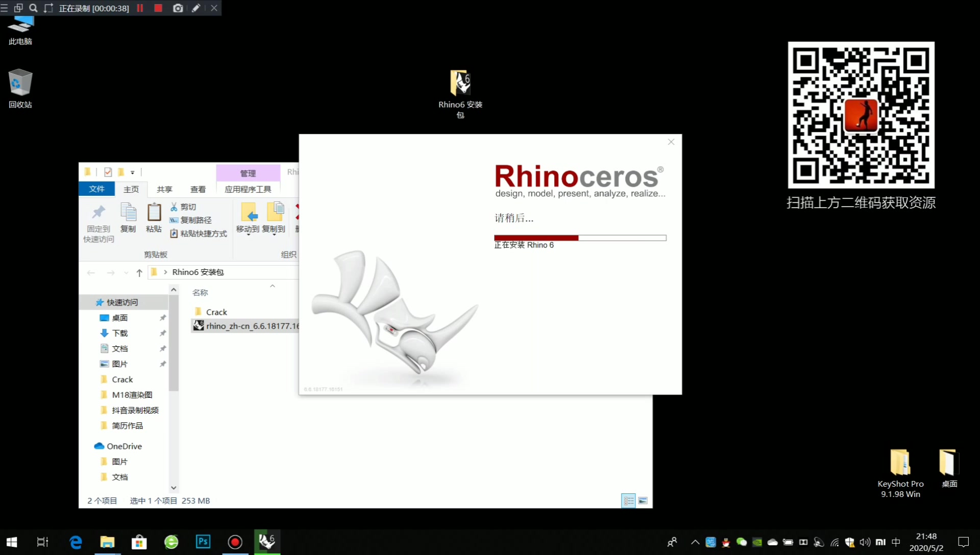Switch Explorer to details view icon

628,501
